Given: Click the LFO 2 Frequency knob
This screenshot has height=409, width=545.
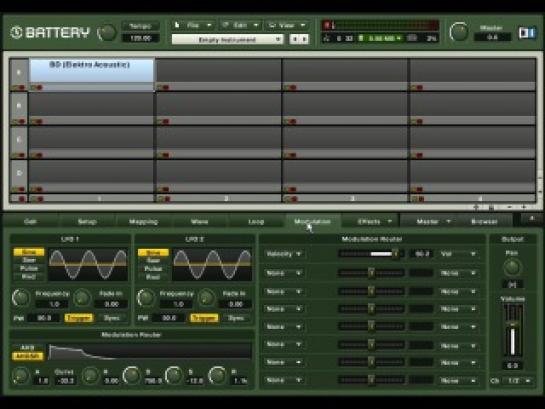Looking at the screenshot, I should pos(145,298).
